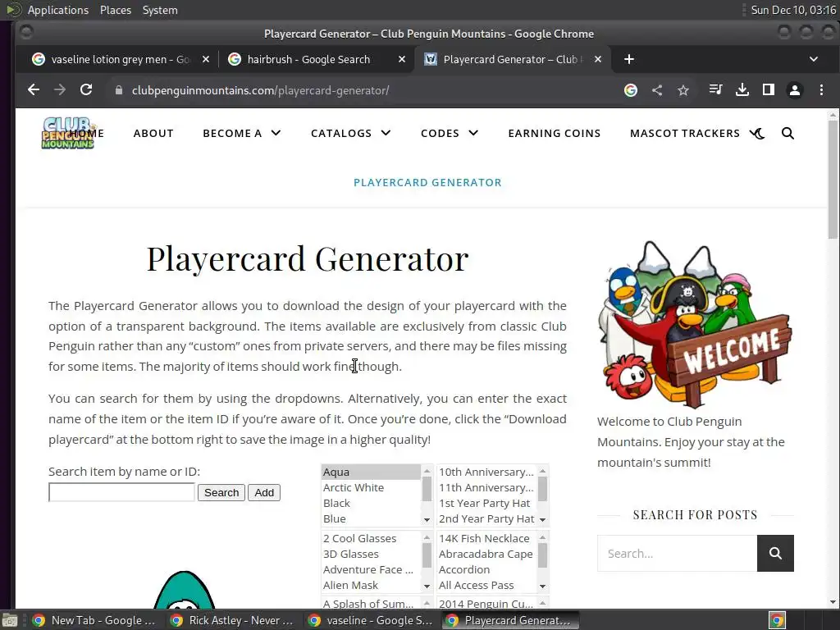The width and height of the screenshot is (840, 630).
Task: Expand the tab search chevron
Action: click(x=813, y=59)
